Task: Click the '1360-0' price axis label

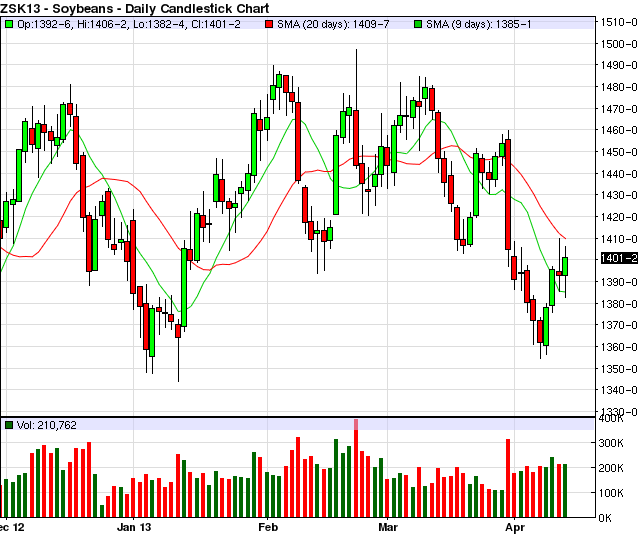Action: click(x=619, y=347)
